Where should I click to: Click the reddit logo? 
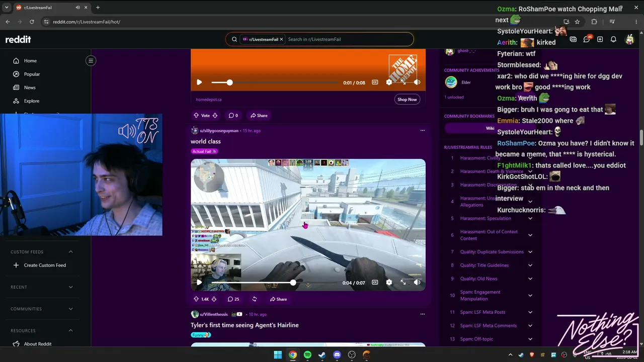click(x=18, y=39)
